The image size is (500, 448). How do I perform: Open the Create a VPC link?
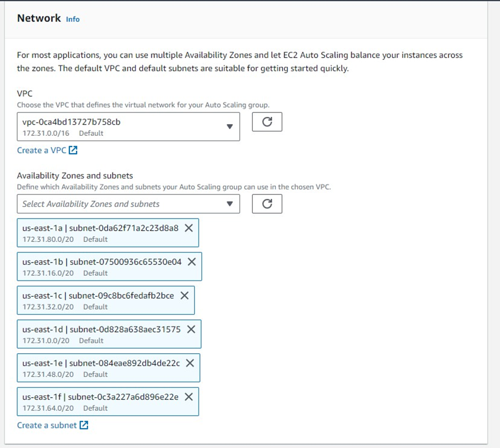42,150
